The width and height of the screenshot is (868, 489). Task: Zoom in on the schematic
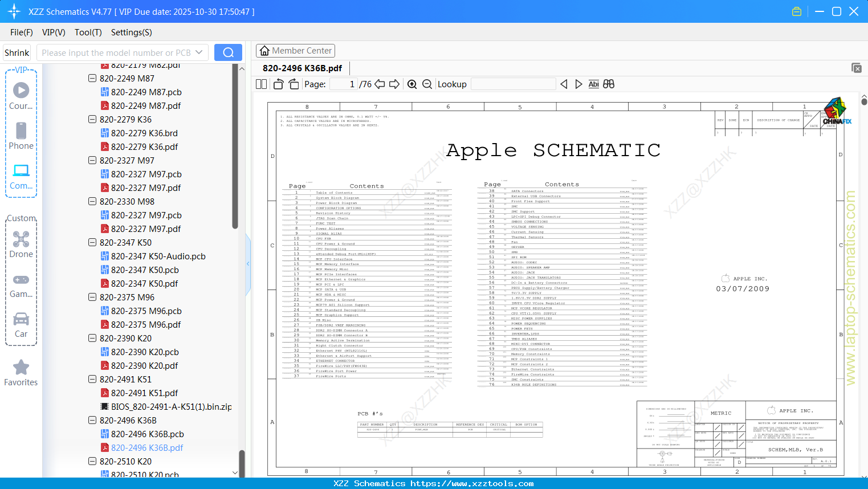[x=412, y=84]
